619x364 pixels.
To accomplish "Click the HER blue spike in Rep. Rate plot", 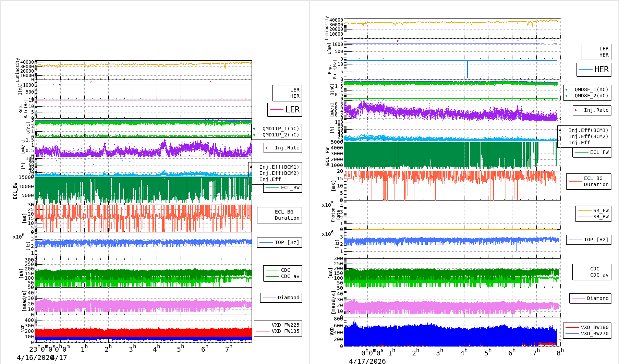I will pyautogui.click(x=467, y=70).
